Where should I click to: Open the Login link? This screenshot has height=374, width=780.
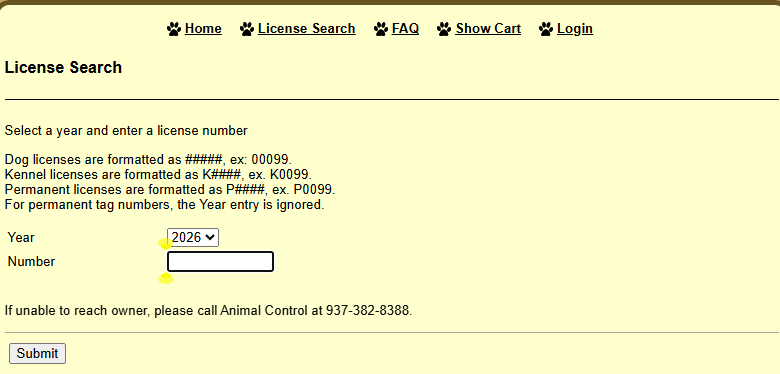click(575, 29)
